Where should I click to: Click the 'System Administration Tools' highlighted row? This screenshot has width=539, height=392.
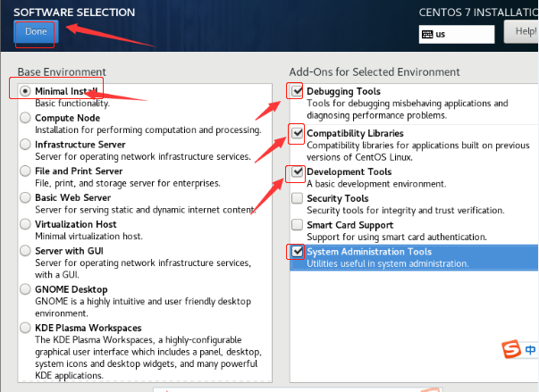click(414, 257)
